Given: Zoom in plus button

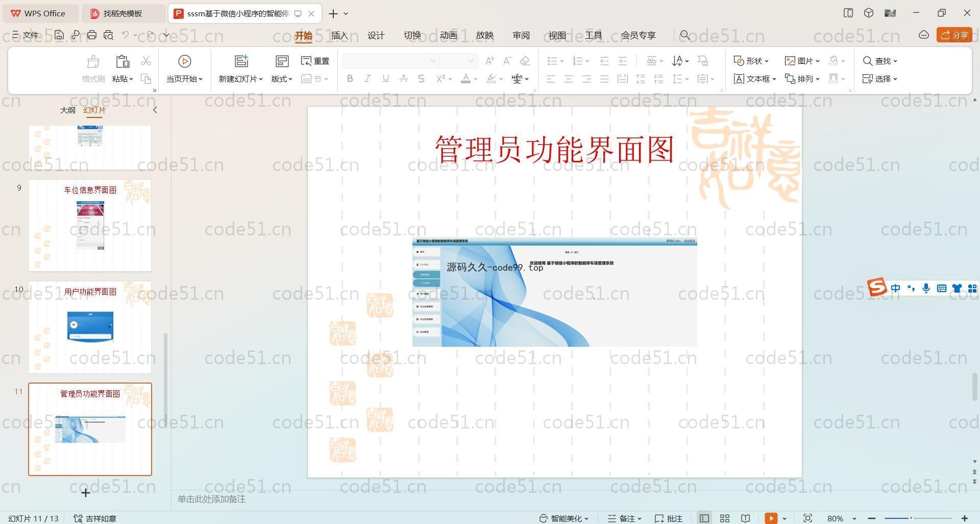Looking at the screenshot, I should 964,518.
